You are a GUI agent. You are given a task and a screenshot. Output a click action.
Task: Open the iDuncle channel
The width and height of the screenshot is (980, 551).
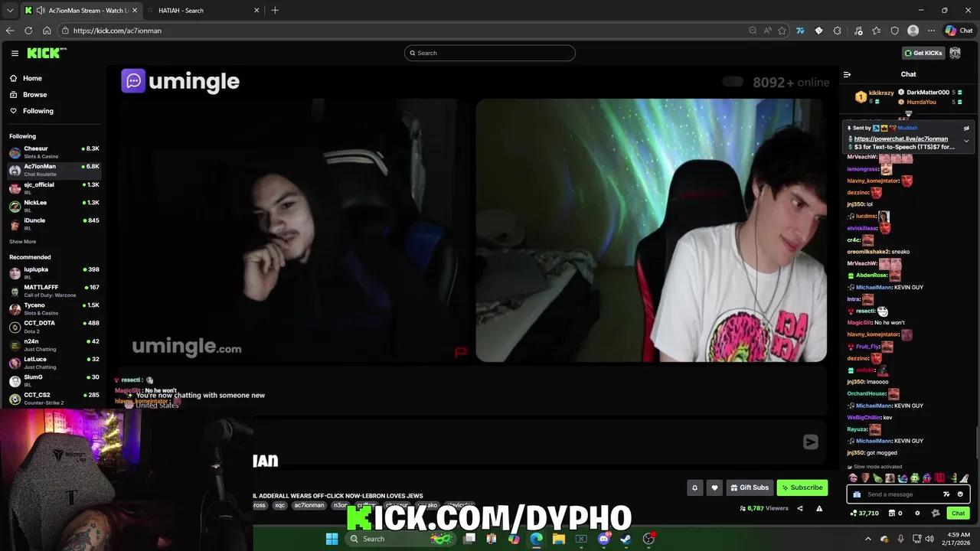54,223
